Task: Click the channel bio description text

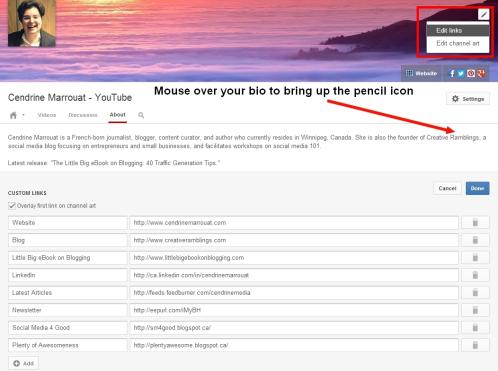Action: pyautogui.click(x=247, y=142)
